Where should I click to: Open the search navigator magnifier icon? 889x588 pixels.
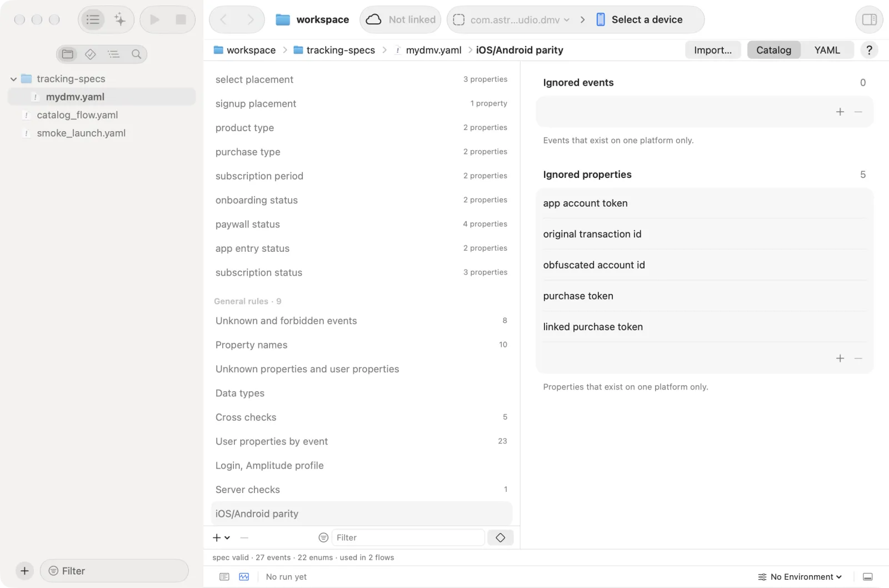[136, 54]
